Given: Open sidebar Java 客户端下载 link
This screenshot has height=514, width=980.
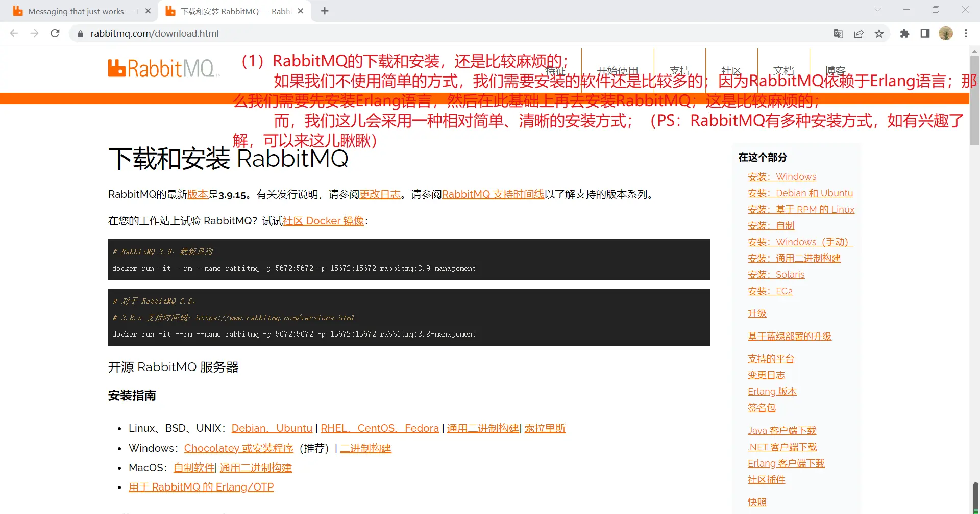Looking at the screenshot, I should click(x=782, y=431).
